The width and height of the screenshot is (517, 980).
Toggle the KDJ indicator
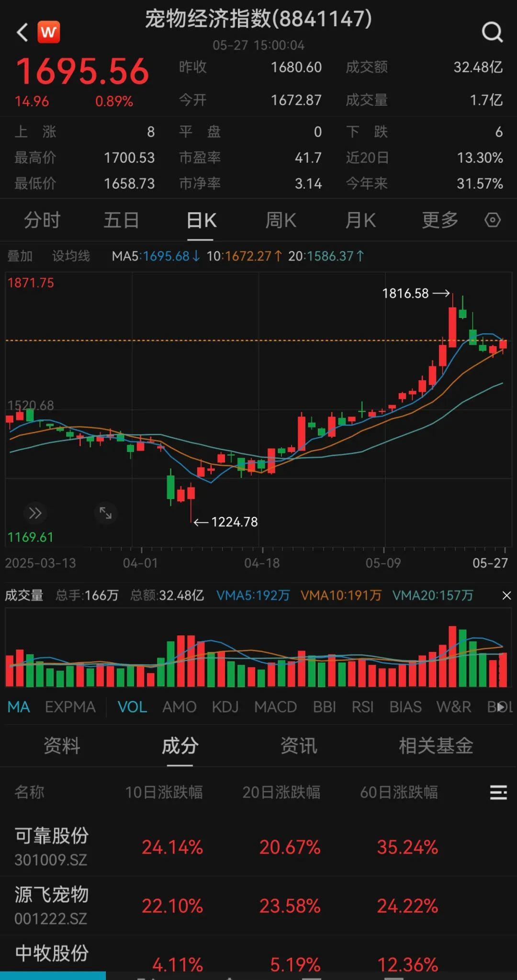225,707
